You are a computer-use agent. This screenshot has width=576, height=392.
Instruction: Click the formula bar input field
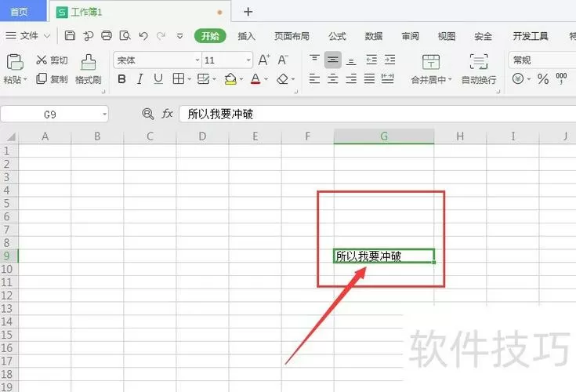pyautogui.click(x=378, y=114)
